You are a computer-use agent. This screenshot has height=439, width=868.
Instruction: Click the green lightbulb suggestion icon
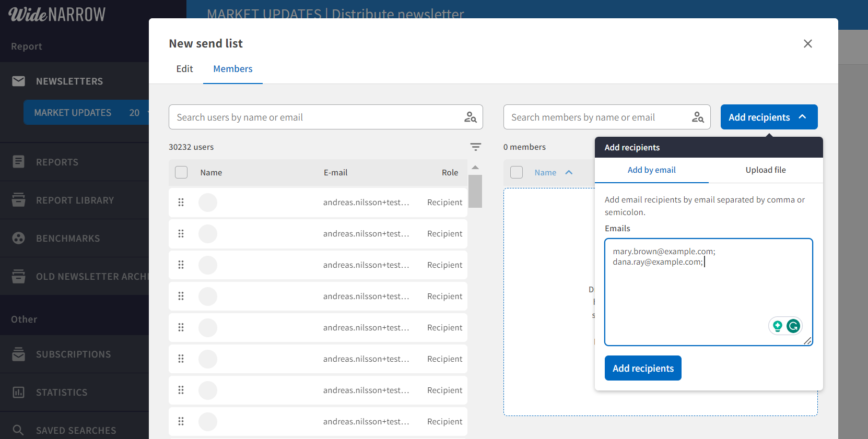778,326
